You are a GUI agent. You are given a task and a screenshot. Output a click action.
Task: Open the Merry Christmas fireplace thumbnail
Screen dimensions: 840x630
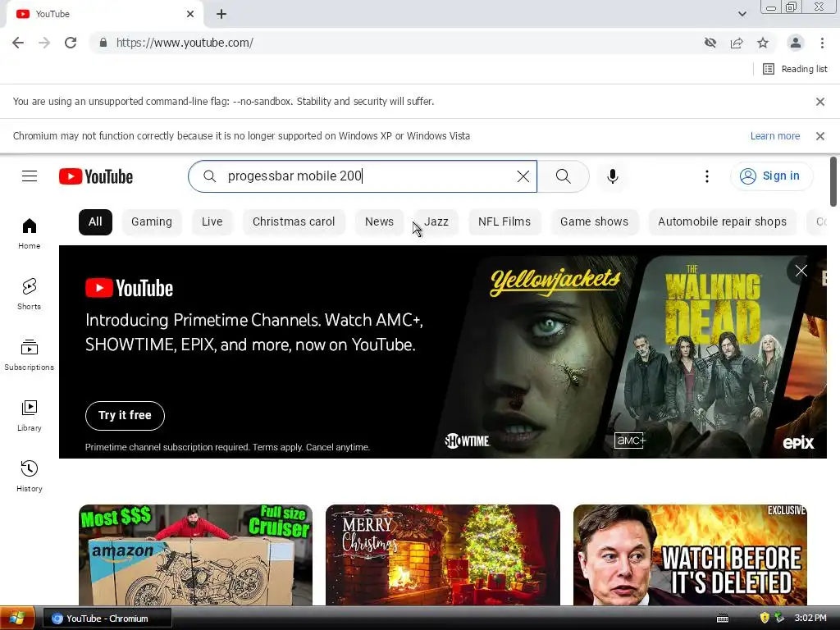click(443, 555)
